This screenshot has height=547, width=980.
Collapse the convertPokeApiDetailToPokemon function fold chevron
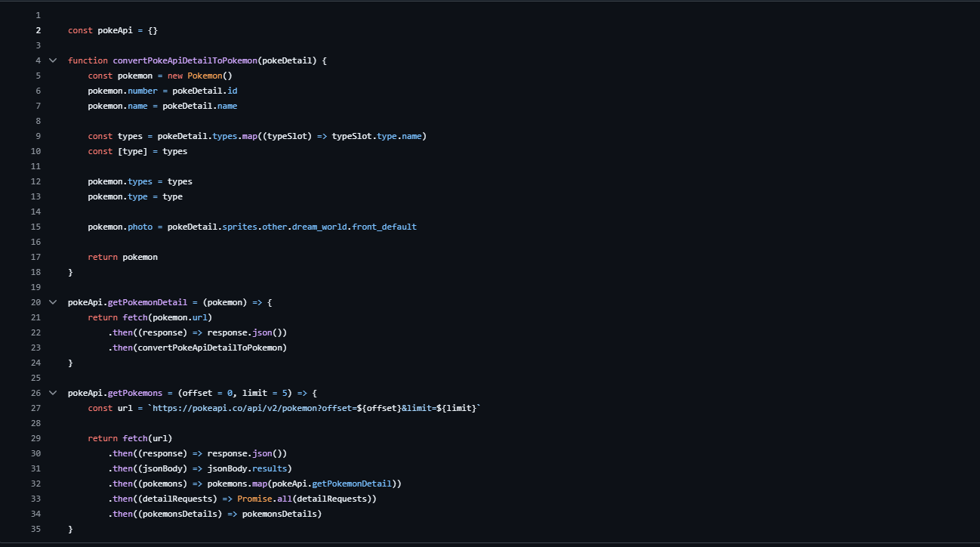point(53,60)
